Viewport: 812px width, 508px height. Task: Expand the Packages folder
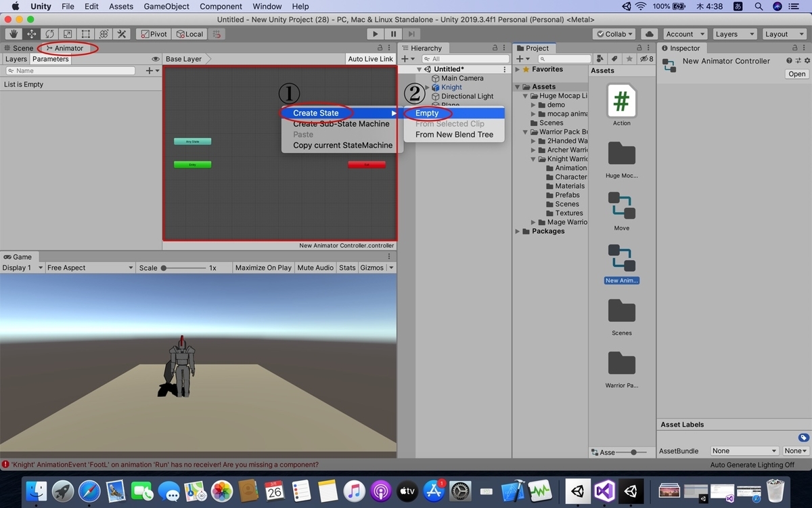[518, 231]
